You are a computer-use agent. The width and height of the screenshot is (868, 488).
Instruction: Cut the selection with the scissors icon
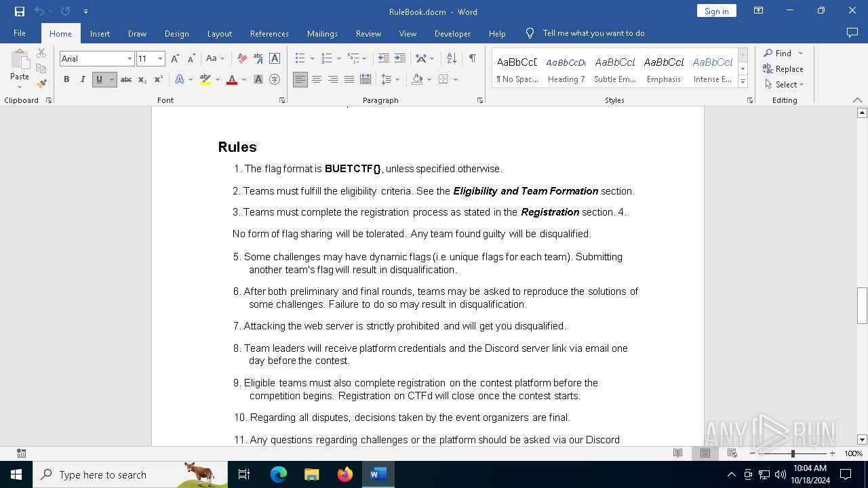(x=41, y=53)
